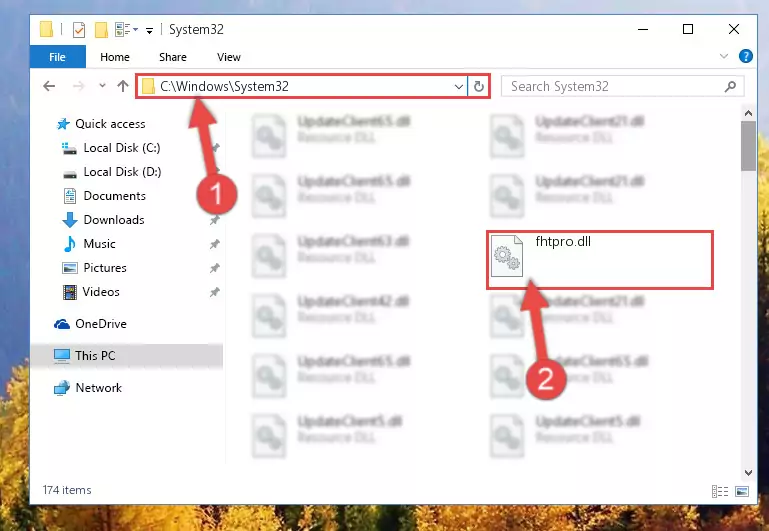This screenshot has height=531, width=769.
Task: Click the OneDrive cloud icon
Action: [x=62, y=324]
